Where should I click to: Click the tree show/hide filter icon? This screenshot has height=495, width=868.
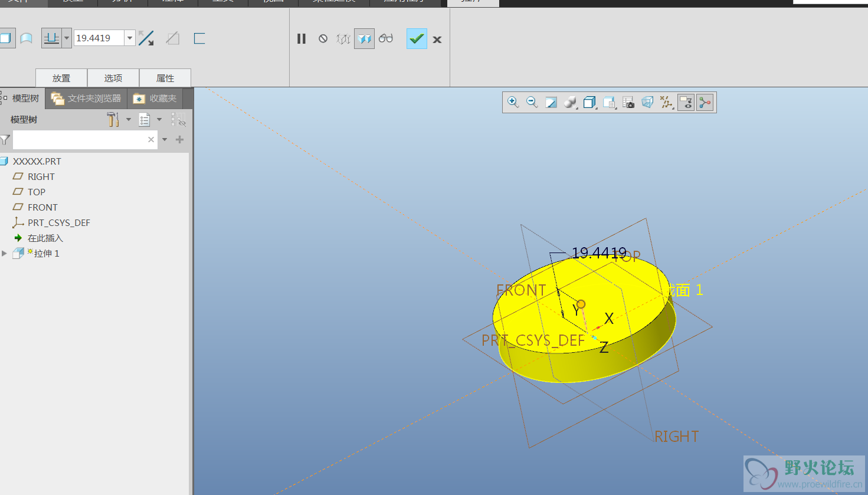pyautogui.click(x=179, y=120)
